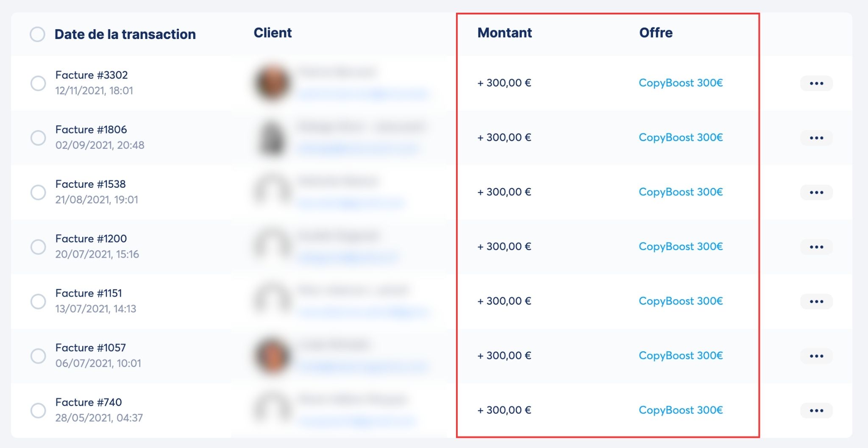Click the + 300,00 € amount for Facture #3302
This screenshot has width=868, height=448.
pos(504,83)
